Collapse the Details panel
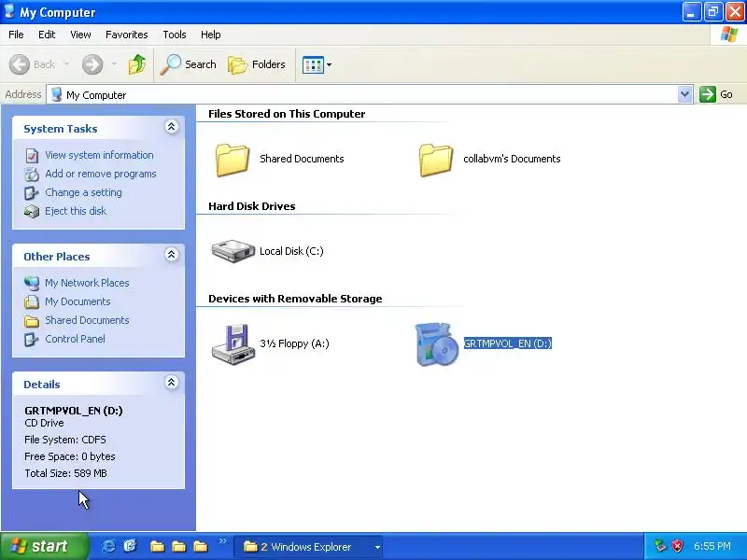This screenshot has height=560, width=747. [x=172, y=383]
